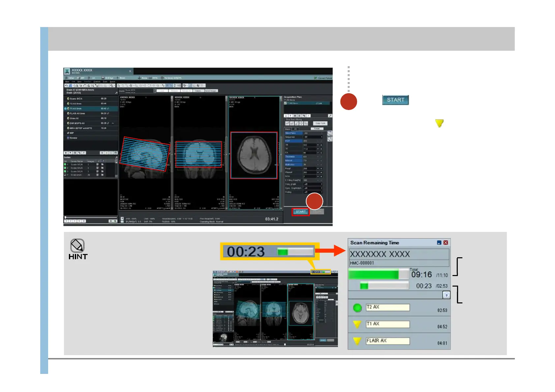
Task: Open the View menu
Action: coord(79,82)
